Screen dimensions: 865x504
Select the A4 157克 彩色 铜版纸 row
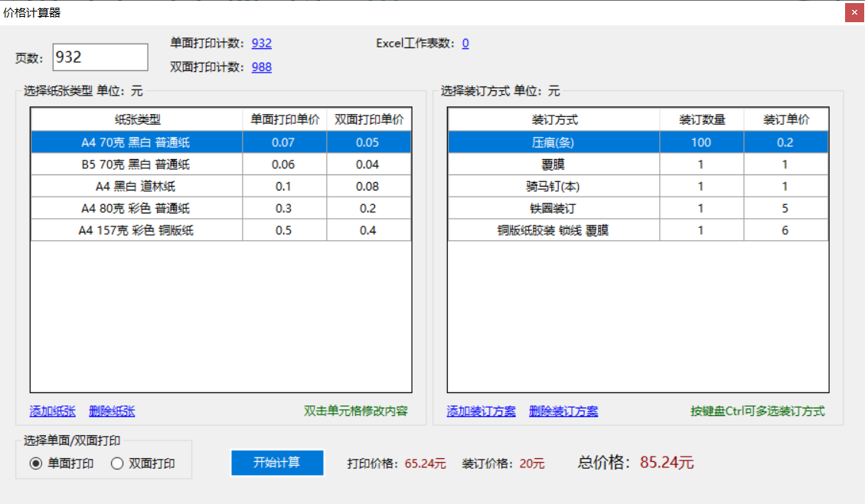click(x=221, y=230)
